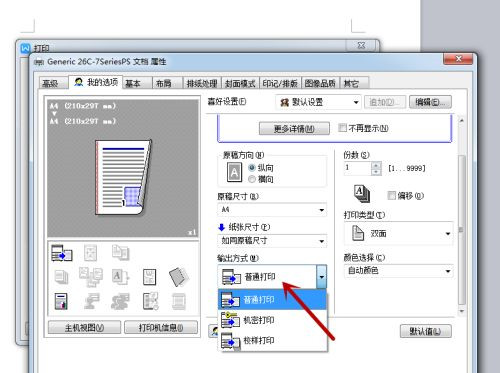This screenshot has height=373, width=500.
Task: Click the printer icon before 普通打印 in 输出方式 box
Action: [231, 277]
